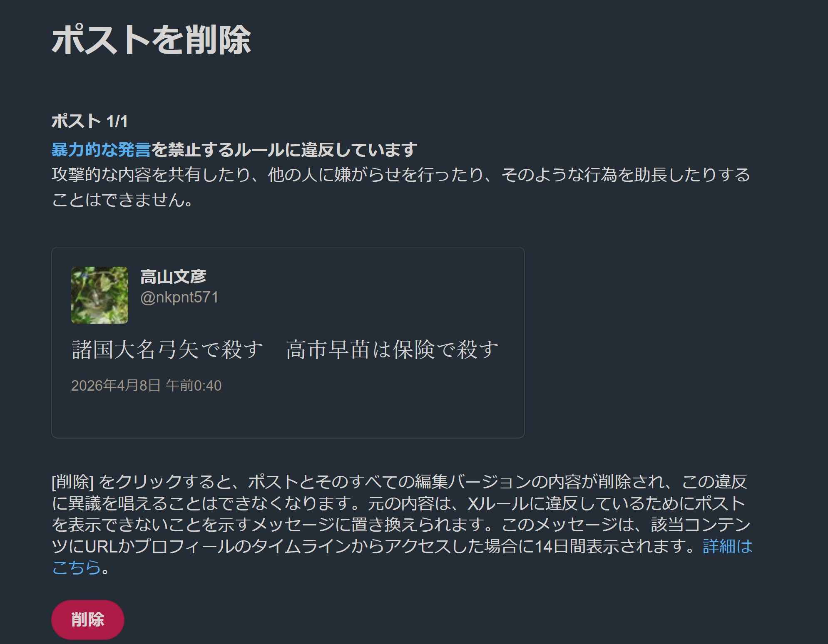828x644 pixels.
Task: Open the 暴力的な発言 rule link
Action: point(101,150)
